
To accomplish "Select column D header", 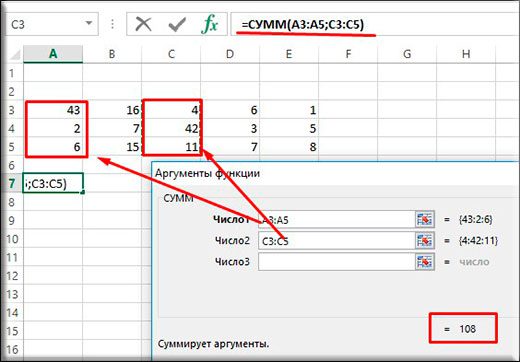I will [x=230, y=54].
